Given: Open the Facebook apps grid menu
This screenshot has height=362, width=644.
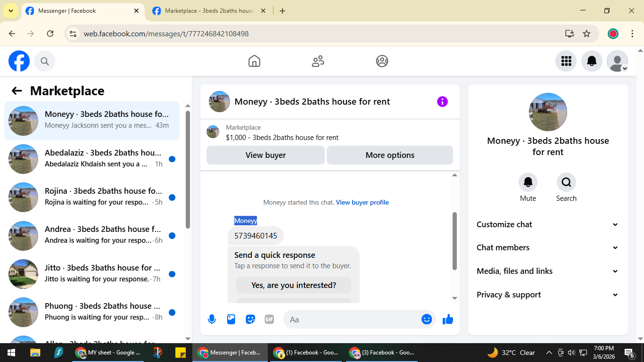Looking at the screenshot, I should (x=566, y=61).
